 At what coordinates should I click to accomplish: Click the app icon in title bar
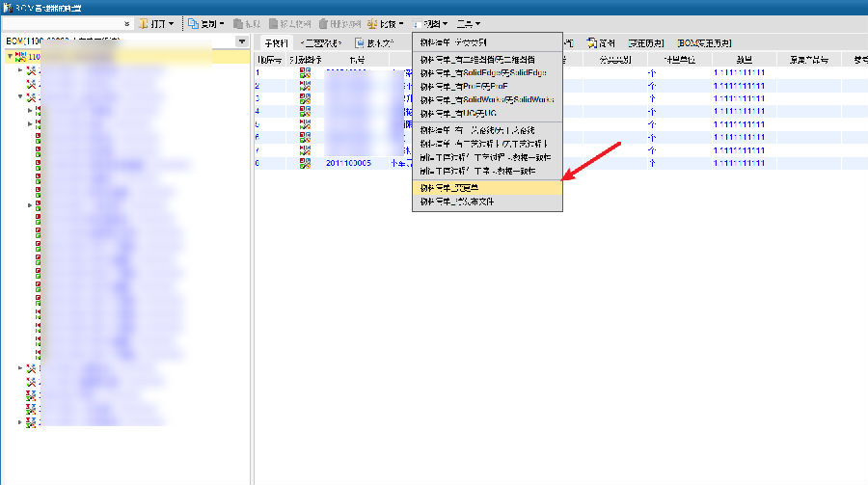(7, 8)
